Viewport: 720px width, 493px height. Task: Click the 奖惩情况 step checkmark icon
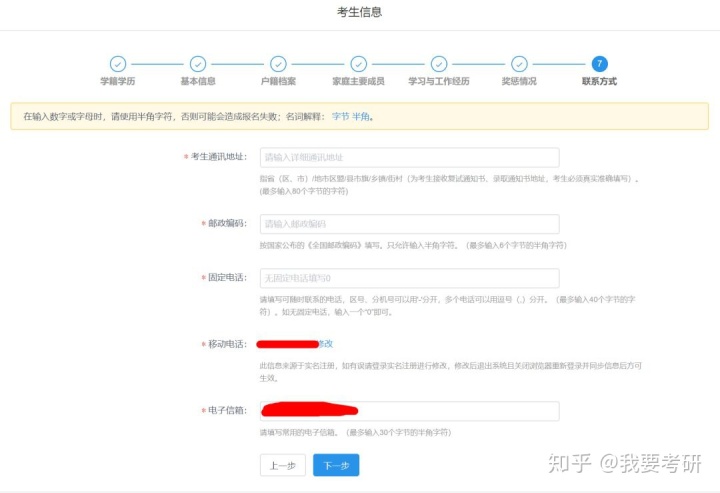[519, 64]
